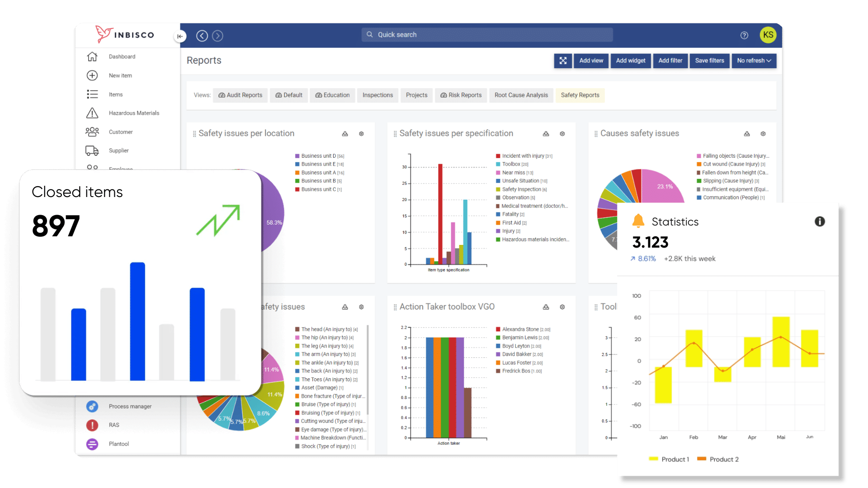Screen dimensions: 868x488
Task: Open the Root Cause Analysis view
Action: 521,95
